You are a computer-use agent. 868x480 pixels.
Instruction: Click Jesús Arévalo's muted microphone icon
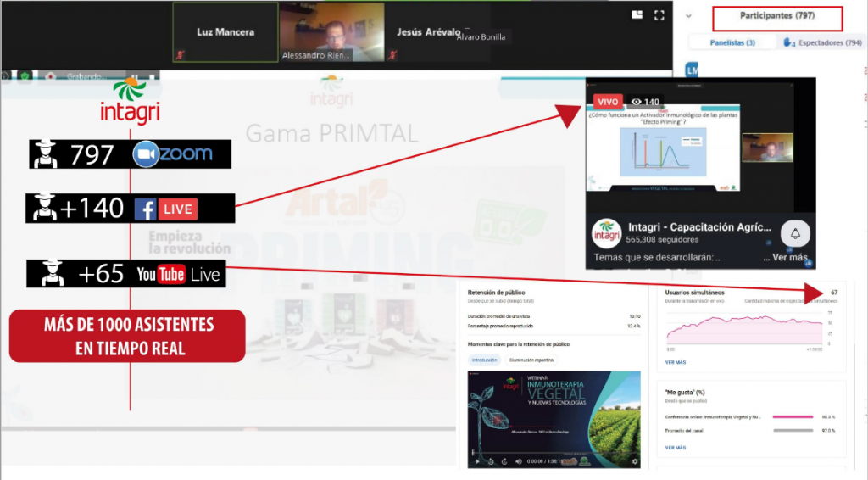coord(393,54)
